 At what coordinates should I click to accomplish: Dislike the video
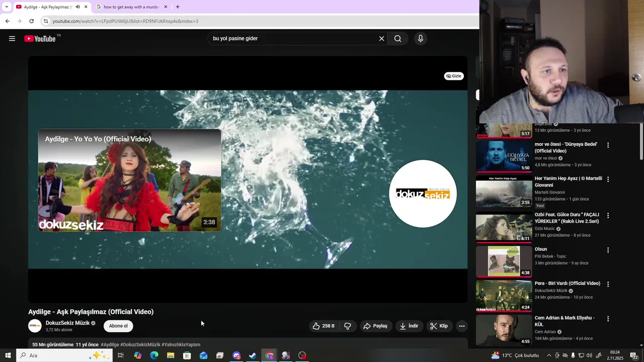tap(348, 326)
